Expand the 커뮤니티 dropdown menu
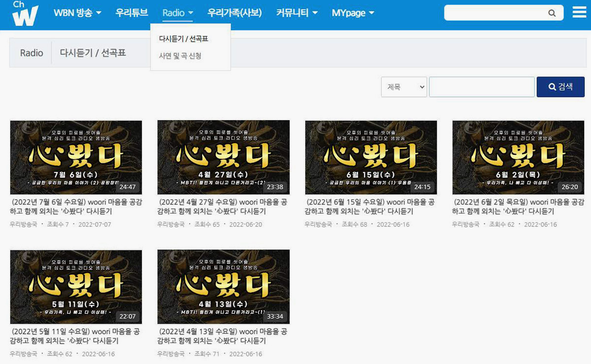The width and height of the screenshot is (591, 364). click(296, 13)
